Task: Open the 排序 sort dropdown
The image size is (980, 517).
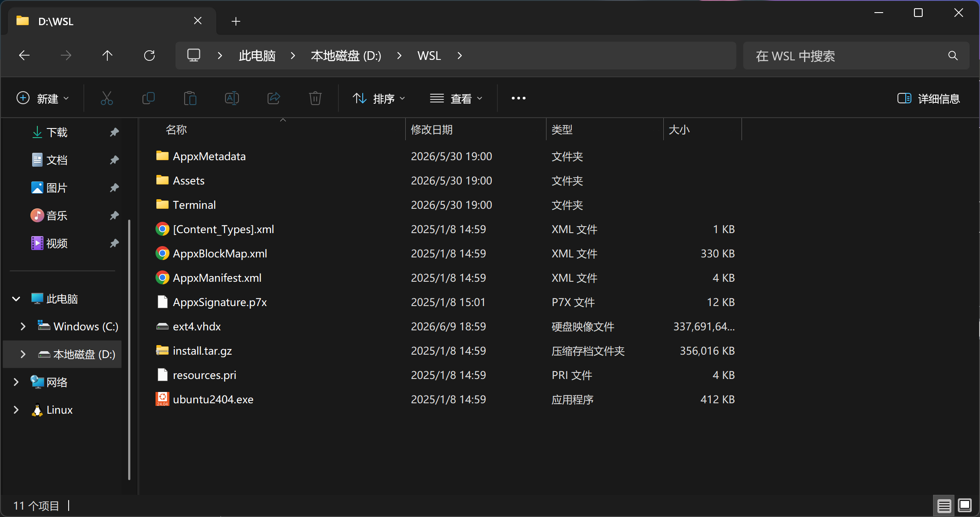Action: pyautogui.click(x=379, y=99)
